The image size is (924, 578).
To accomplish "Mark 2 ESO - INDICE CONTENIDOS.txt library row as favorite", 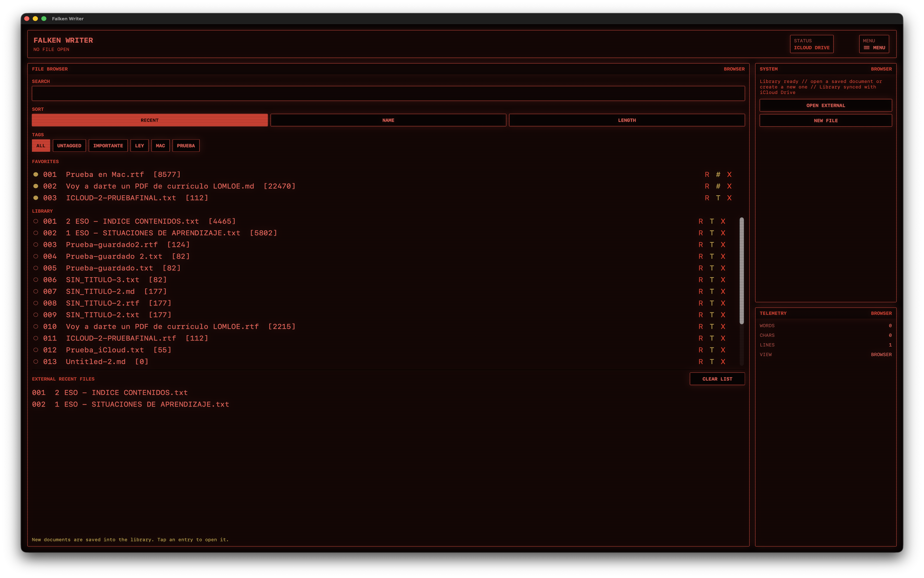I will [x=36, y=221].
